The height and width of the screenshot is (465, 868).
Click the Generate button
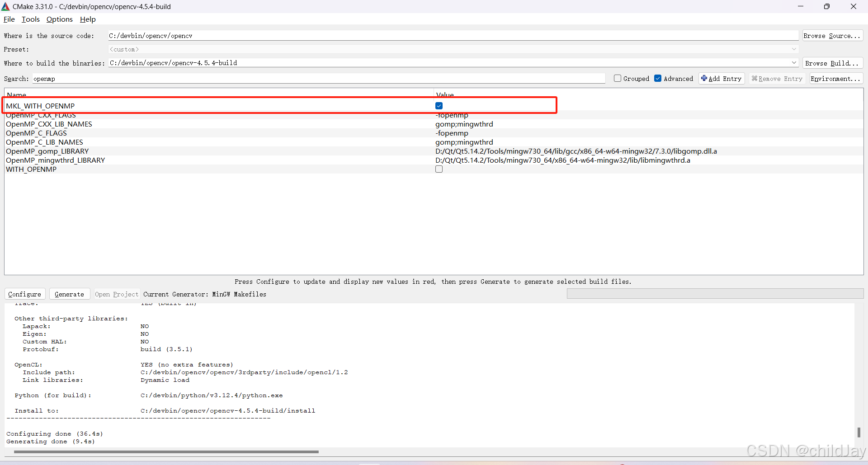point(69,294)
